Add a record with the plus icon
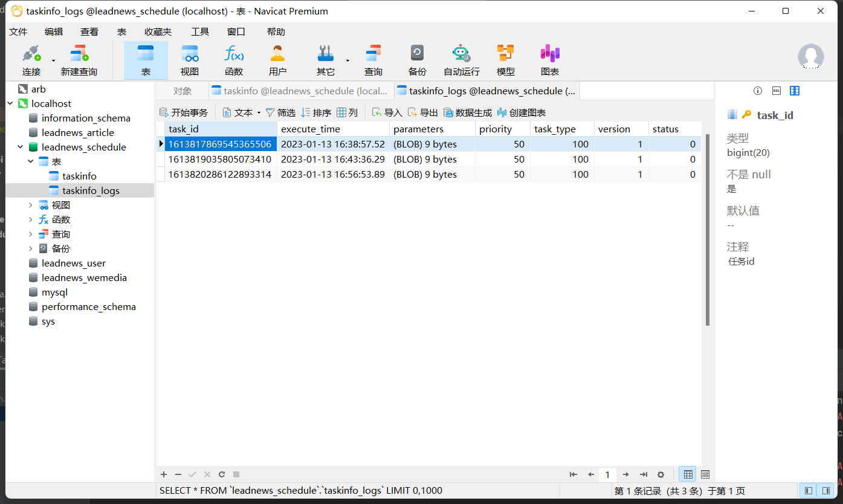 [x=164, y=474]
